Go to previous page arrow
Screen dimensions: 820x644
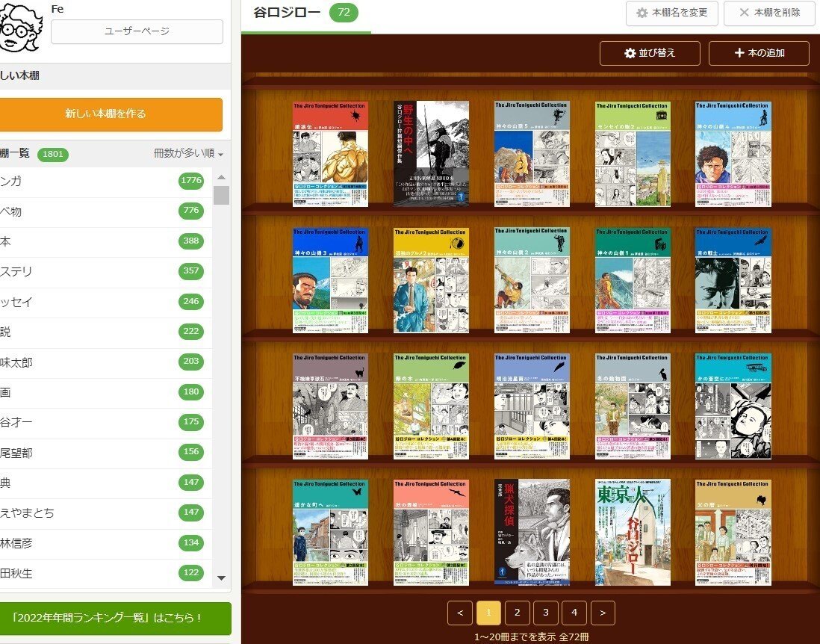click(460, 613)
